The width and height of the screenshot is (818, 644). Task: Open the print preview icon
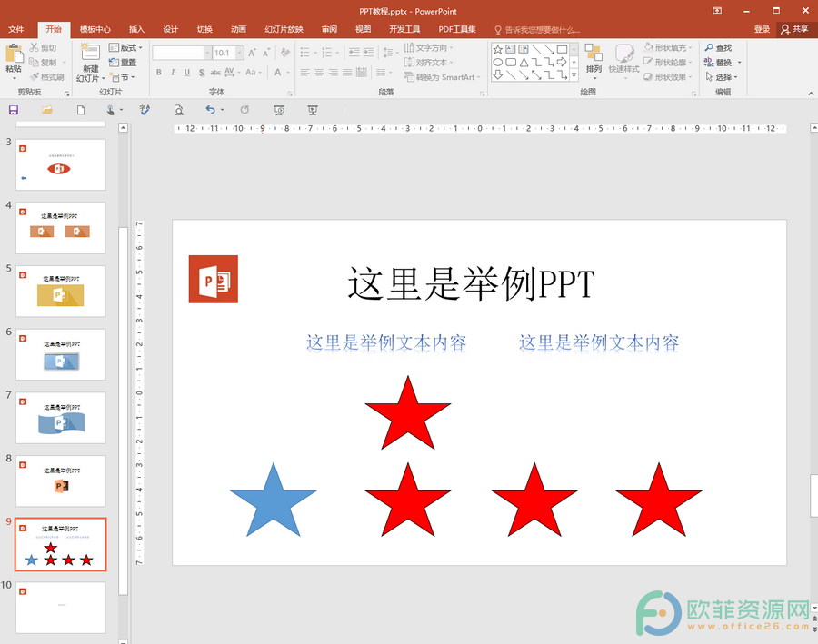(179, 110)
